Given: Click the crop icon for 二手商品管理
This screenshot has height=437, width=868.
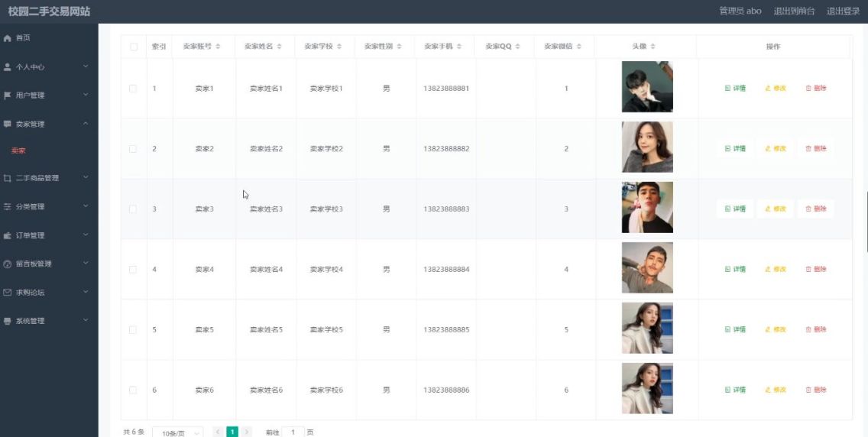Looking at the screenshot, I should [x=7, y=178].
